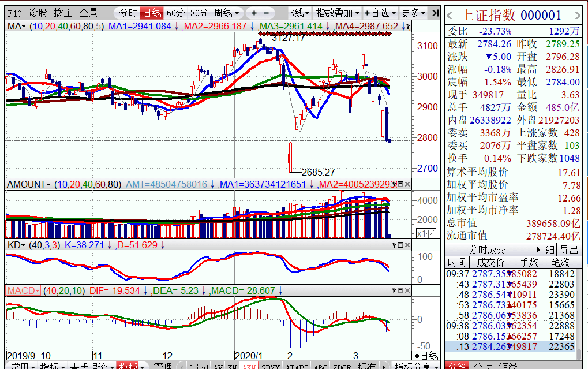Open the MACD indicator dropdown
This screenshot has height=369, width=588.
[x=23, y=290]
